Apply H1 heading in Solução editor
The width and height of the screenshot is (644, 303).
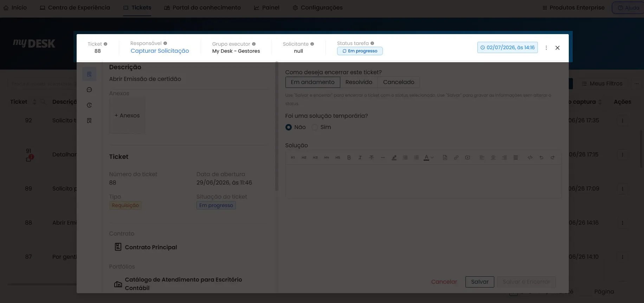tap(293, 157)
